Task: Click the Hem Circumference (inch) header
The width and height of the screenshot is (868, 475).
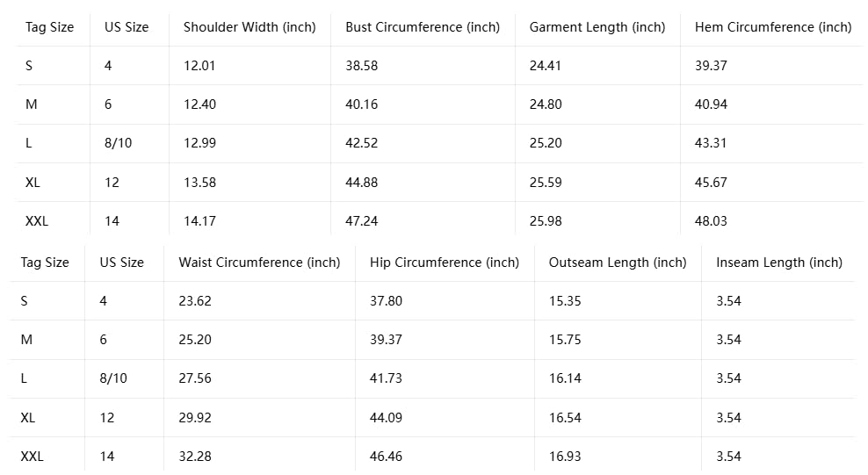Action: click(773, 27)
